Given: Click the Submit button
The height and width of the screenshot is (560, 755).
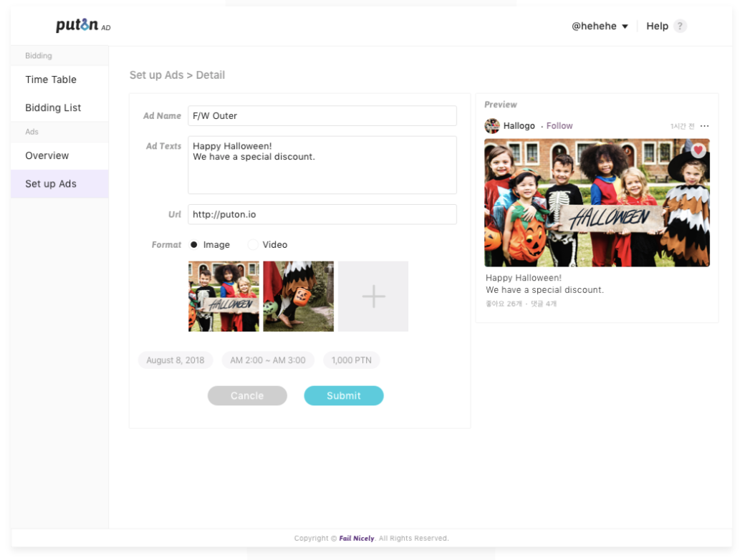Looking at the screenshot, I should pyautogui.click(x=343, y=395).
